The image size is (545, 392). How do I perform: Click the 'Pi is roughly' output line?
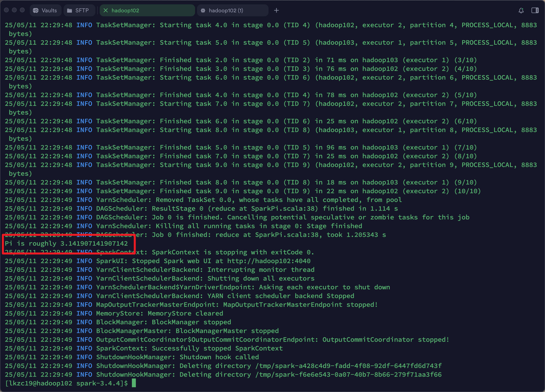66,243
